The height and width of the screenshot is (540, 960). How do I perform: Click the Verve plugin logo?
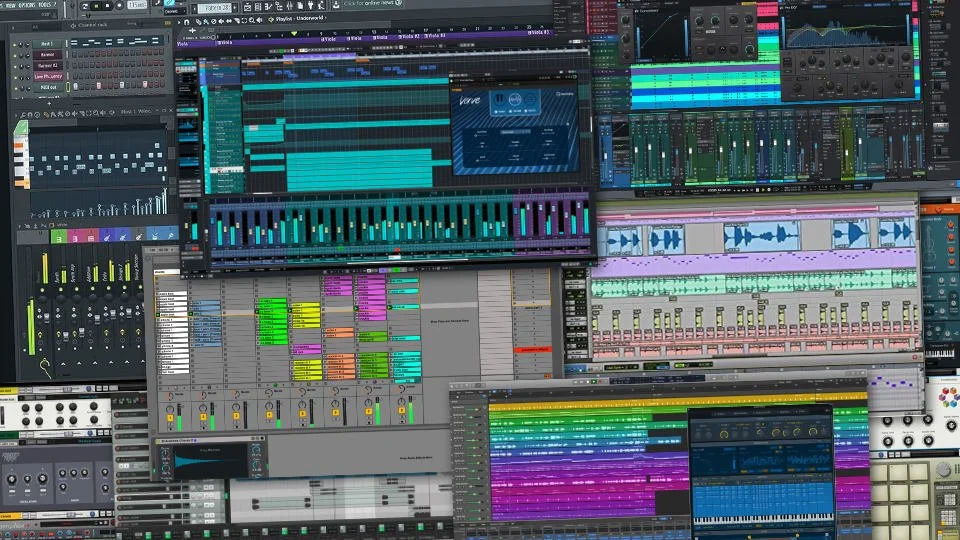(470, 100)
